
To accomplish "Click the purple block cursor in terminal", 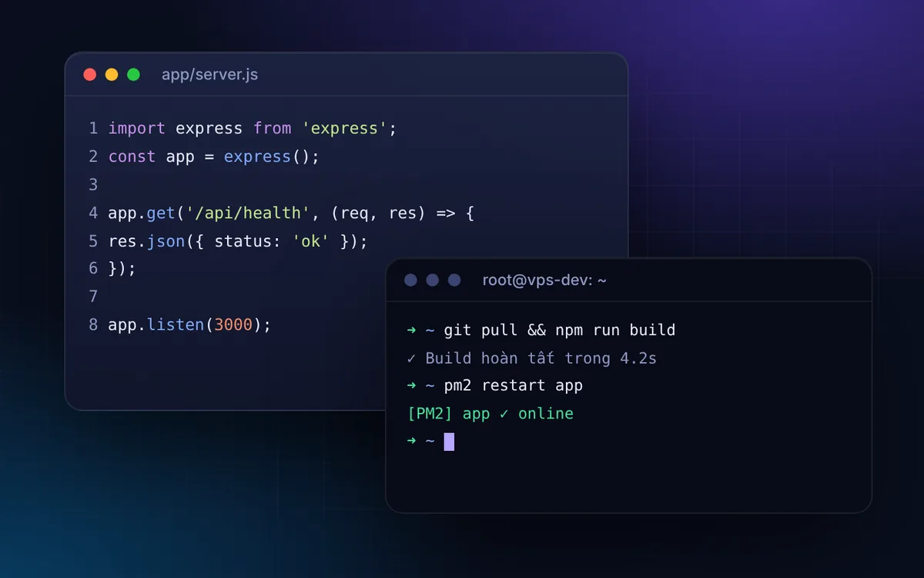I will (x=449, y=442).
